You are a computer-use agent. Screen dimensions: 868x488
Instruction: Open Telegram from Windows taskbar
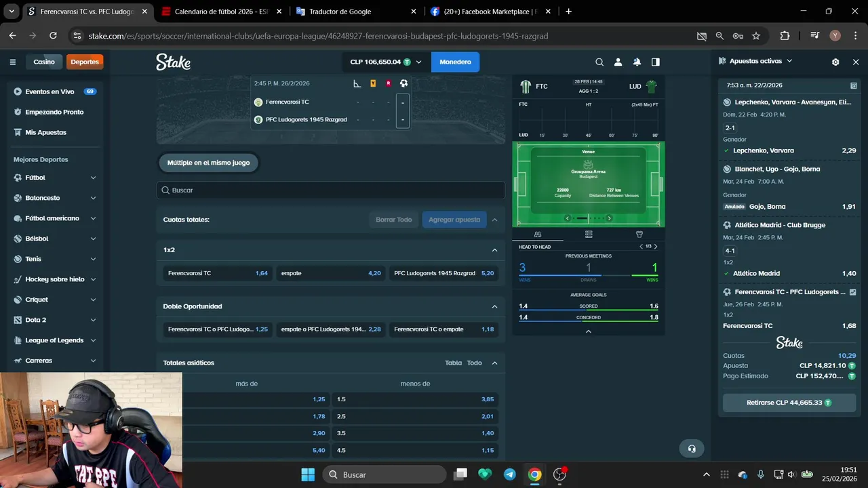tap(510, 474)
